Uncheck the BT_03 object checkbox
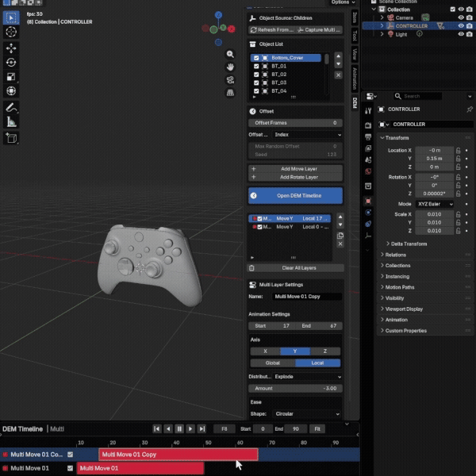Screen dimensions: 476x476 point(256,83)
